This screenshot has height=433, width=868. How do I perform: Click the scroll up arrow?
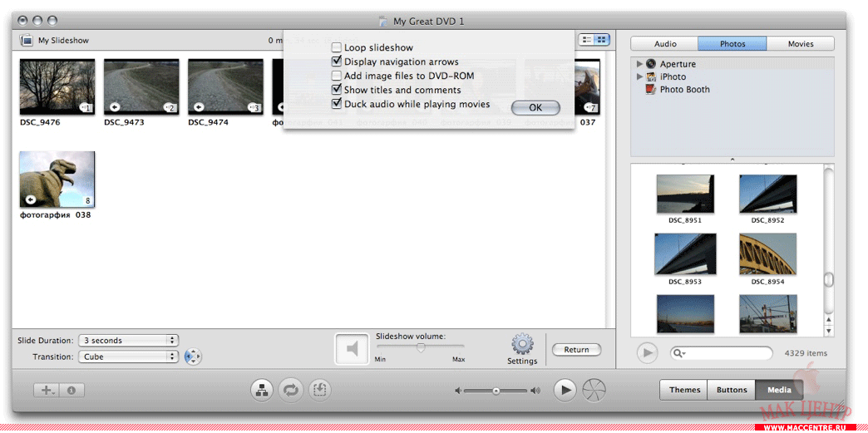(829, 320)
